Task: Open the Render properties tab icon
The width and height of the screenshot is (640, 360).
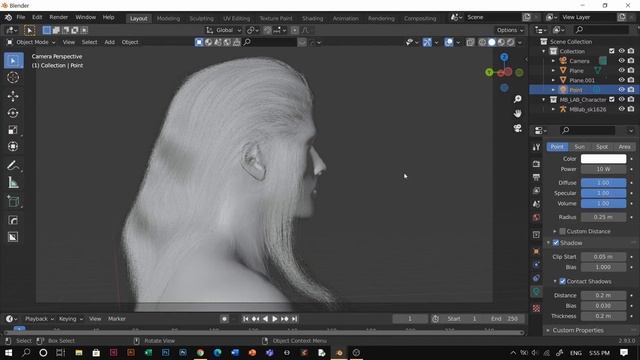Action: [536, 164]
